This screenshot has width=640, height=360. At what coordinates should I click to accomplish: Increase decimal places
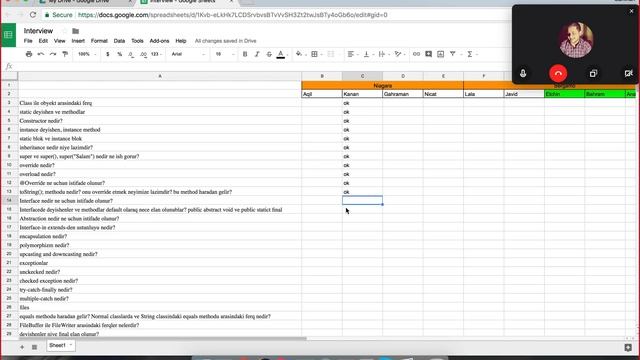(143, 54)
